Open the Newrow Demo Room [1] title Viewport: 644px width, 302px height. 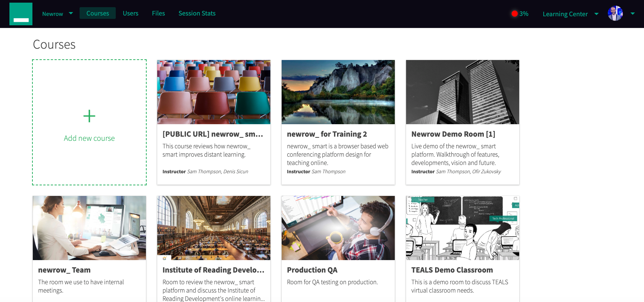453,134
